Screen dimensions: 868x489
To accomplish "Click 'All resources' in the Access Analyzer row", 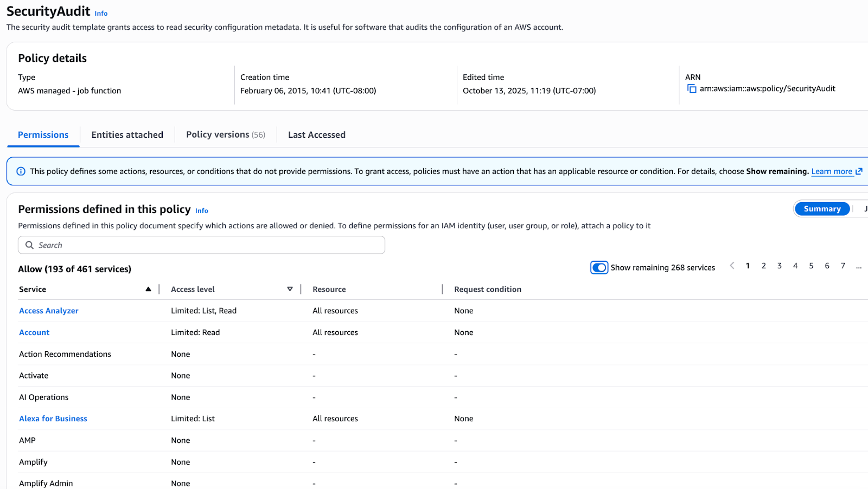I will click(335, 311).
